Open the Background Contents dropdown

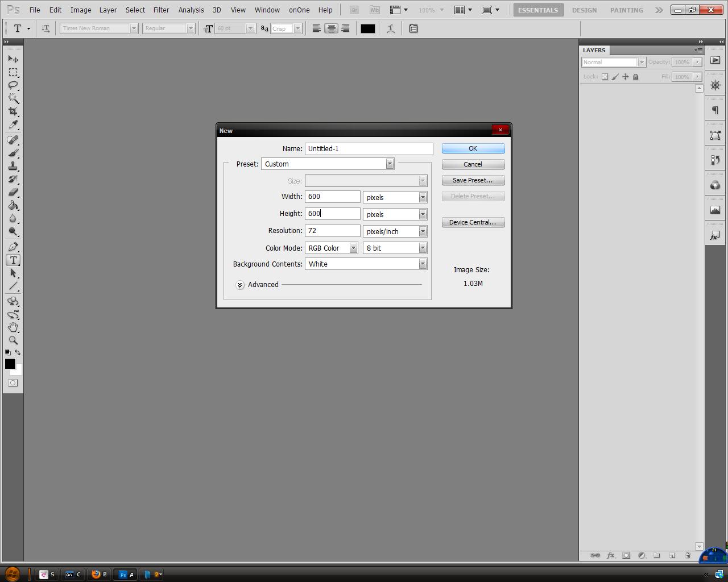[366, 264]
